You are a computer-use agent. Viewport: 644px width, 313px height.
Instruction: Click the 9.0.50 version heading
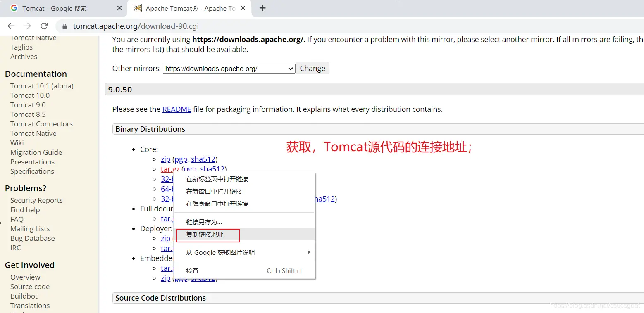click(120, 90)
